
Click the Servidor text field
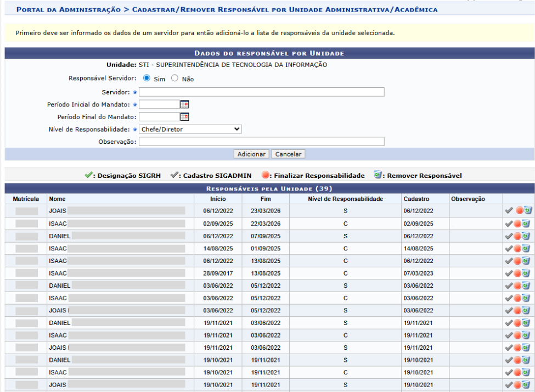click(261, 92)
